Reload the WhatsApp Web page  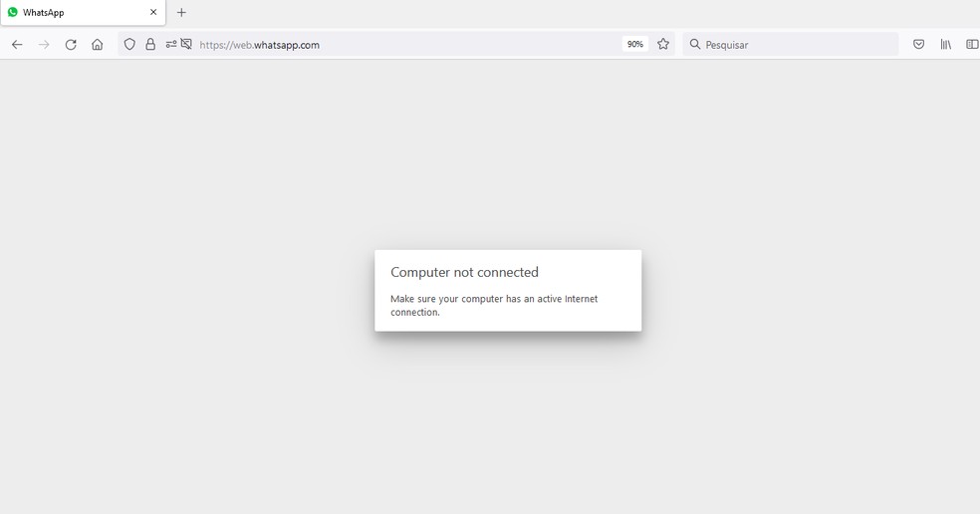71,45
